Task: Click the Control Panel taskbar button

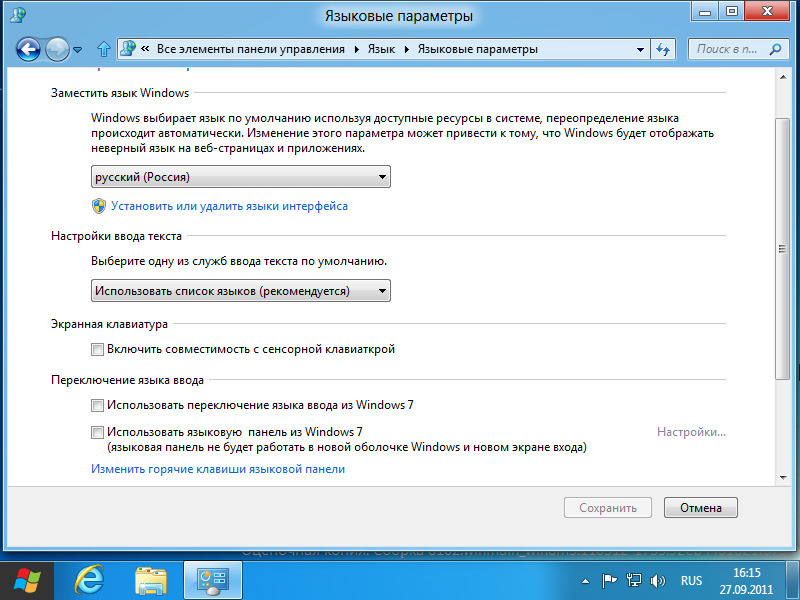Action: click(213, 581)
